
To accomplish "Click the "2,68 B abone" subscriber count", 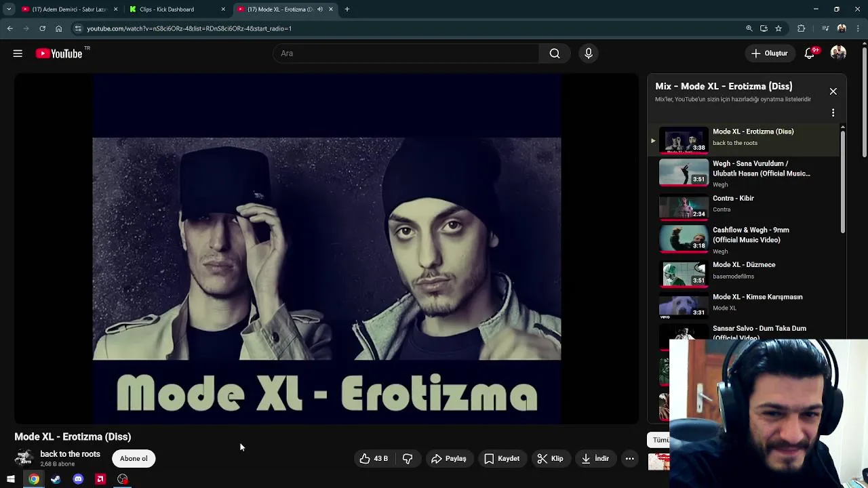I will coord(57,464).
